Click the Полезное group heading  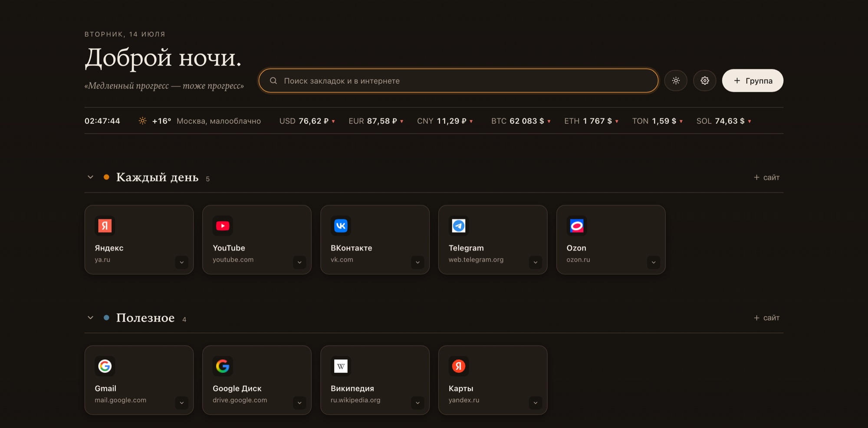145,318
